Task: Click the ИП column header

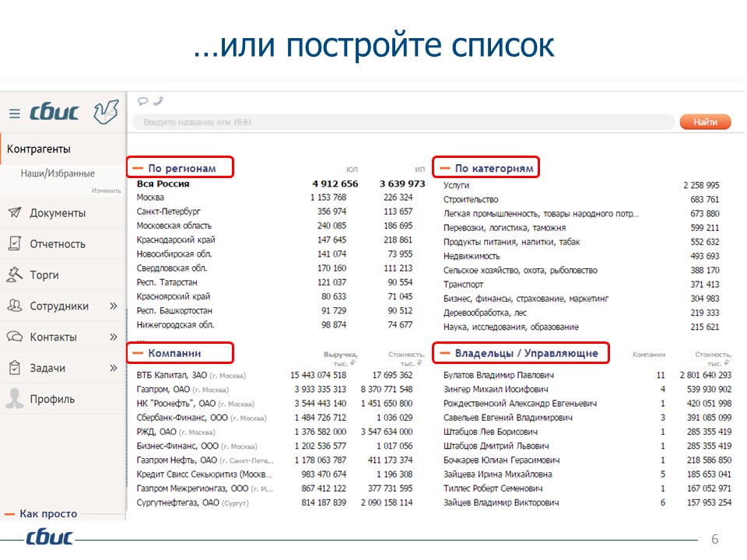Action: point(419,169)
